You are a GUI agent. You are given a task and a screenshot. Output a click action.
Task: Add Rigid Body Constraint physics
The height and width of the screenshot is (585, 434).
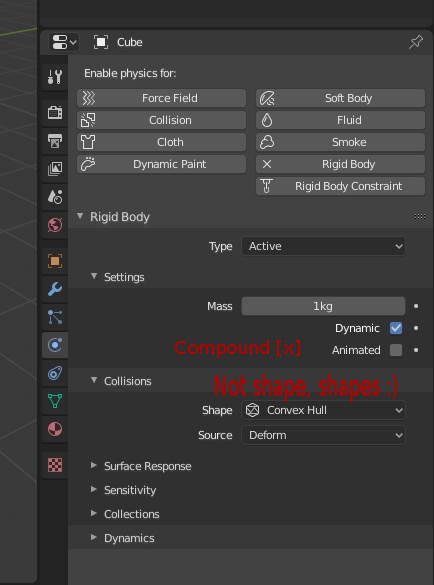point(340,186)
